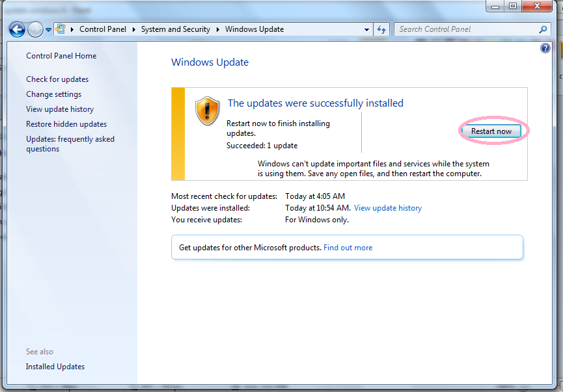Navigate to System and Security via breadcrumb
The height and width of the screenshot is (392, 563).
(x=176, y=29)
